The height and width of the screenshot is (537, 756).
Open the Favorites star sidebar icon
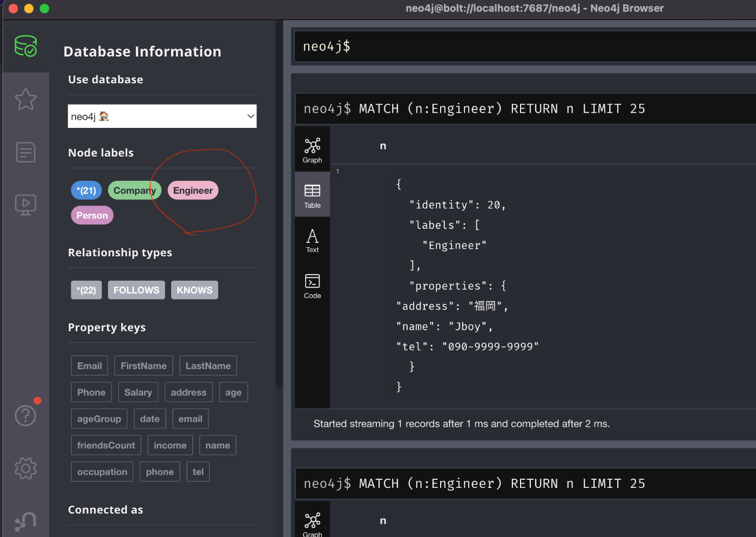(25, 99)
